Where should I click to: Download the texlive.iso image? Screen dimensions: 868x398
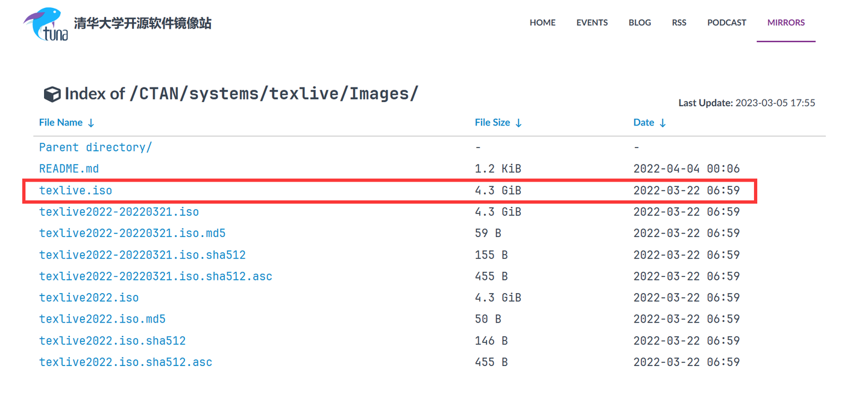(x=75, y=191)
